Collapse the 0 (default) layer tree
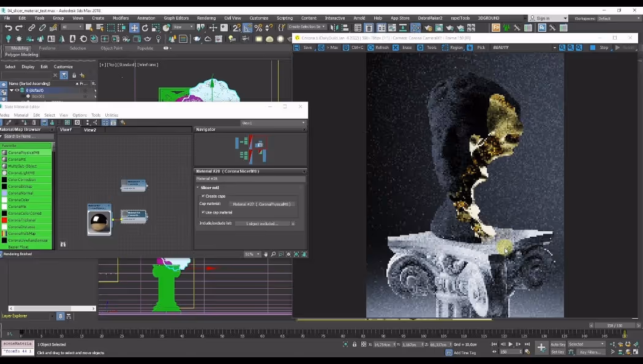Image resolution: width=643 pixels, height=364 pixels. click(12, 90)
